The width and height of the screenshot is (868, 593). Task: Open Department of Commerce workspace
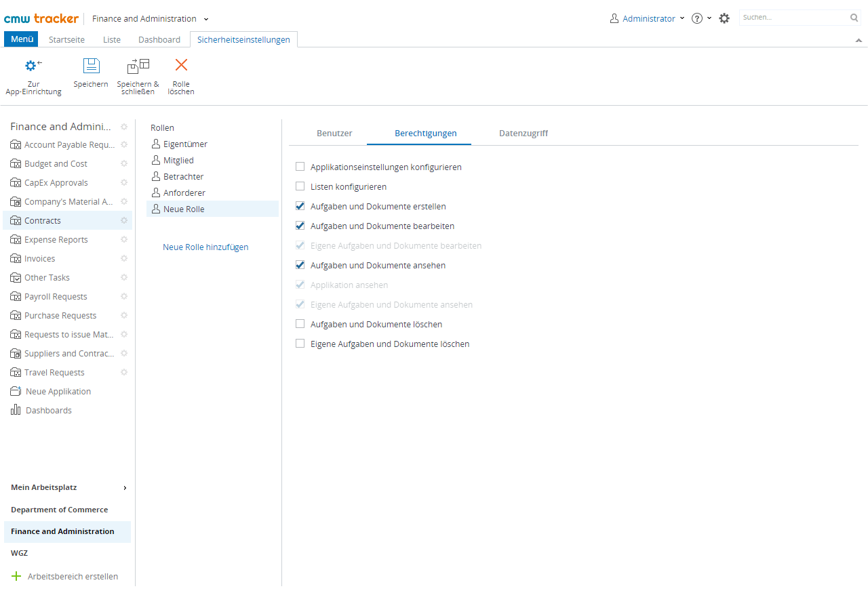click(60, 510)
